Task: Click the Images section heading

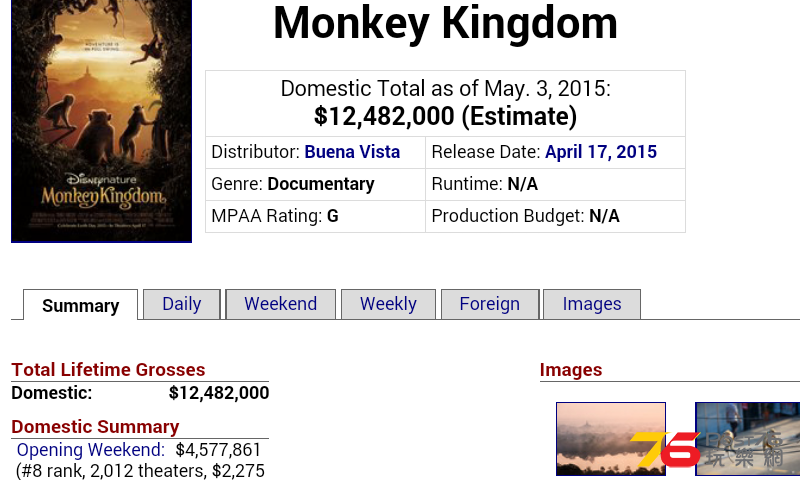Action: click(x=571, y=370)
